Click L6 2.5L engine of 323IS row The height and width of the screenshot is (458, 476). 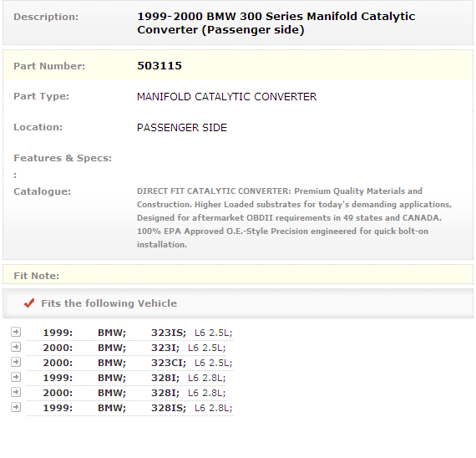214,333
